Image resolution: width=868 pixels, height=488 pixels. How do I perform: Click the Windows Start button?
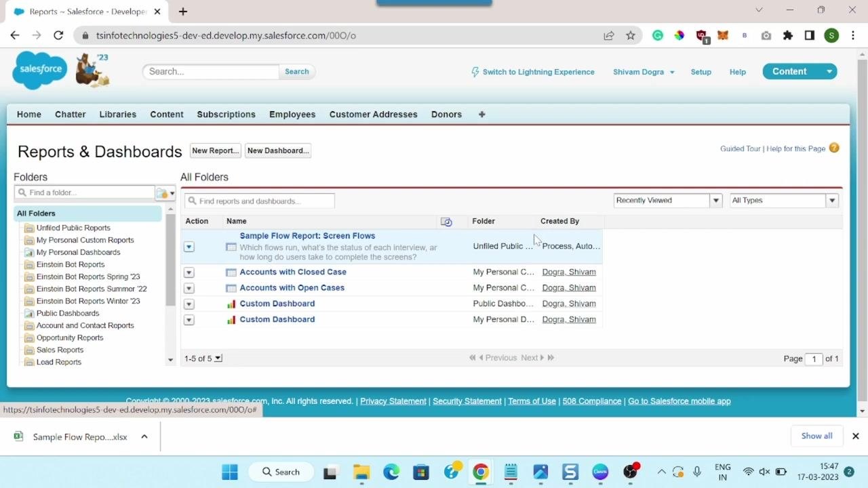(230, 472)
